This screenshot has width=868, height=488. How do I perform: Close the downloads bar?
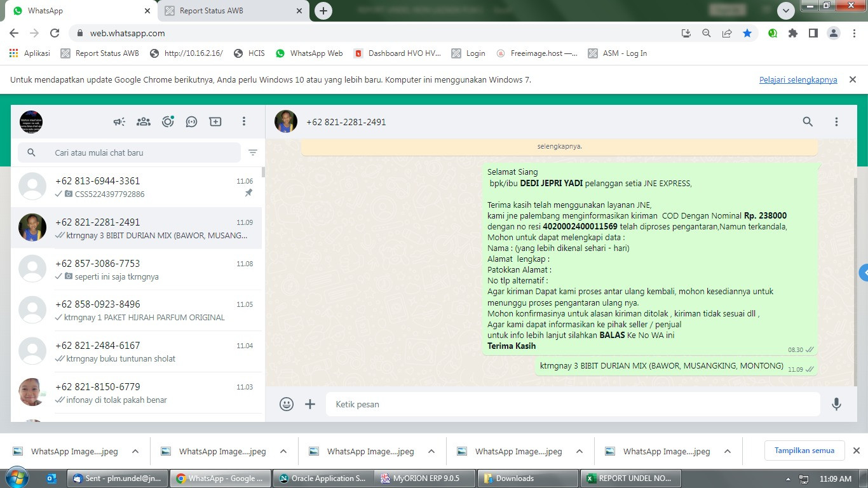click(x=856, y=451)
